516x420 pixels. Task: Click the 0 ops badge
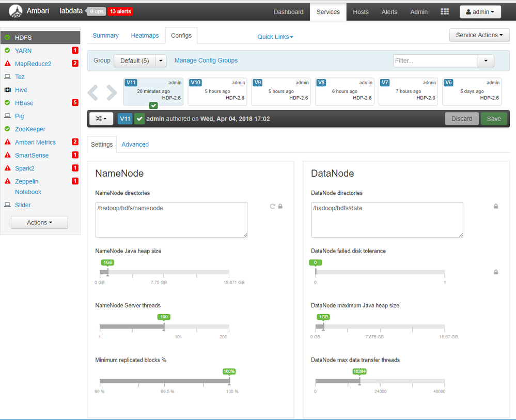[x=97, y=11]
